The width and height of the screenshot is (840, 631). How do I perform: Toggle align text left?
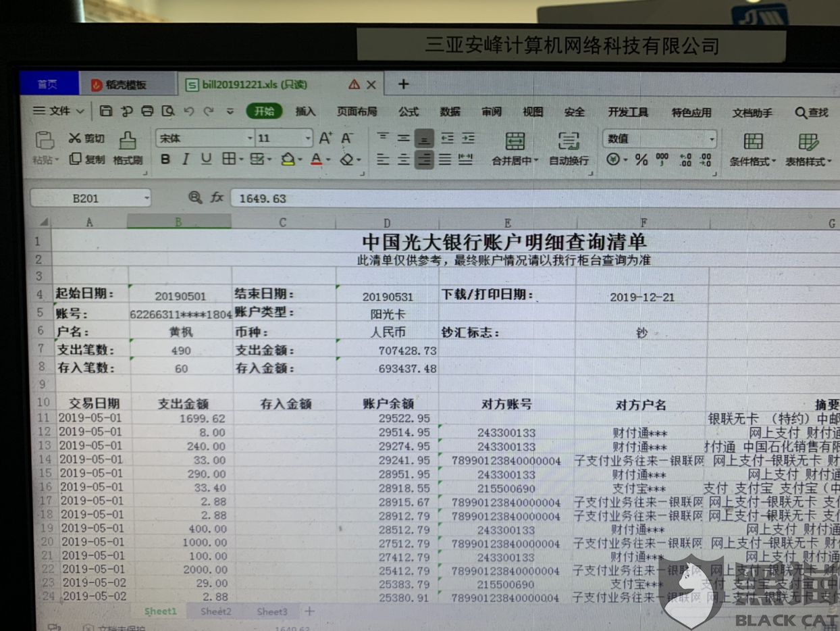(383, 159)
